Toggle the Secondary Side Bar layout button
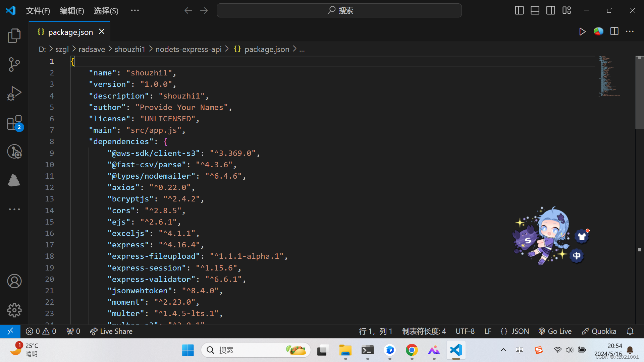 [x=551, y=10]
